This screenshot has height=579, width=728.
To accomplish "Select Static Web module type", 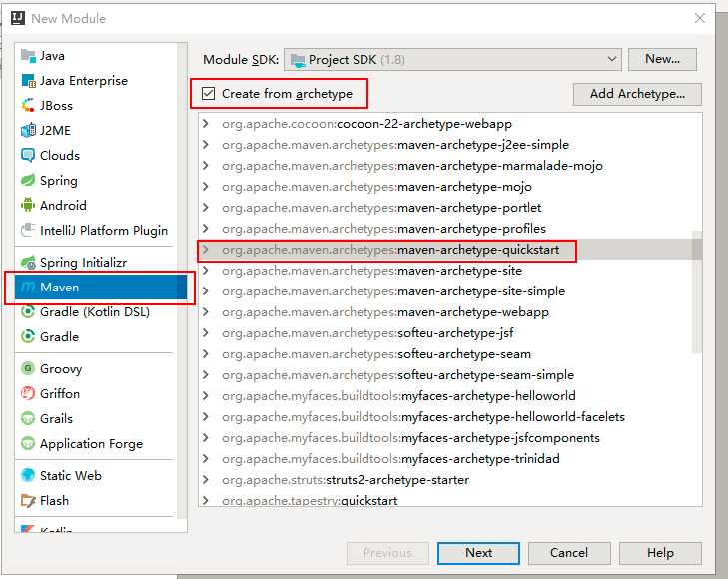I will pos(96,475).
